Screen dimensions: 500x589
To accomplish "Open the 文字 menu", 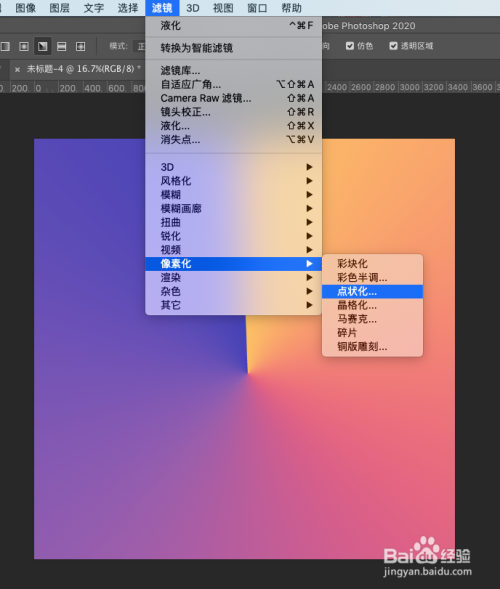I will click(94, 8).
